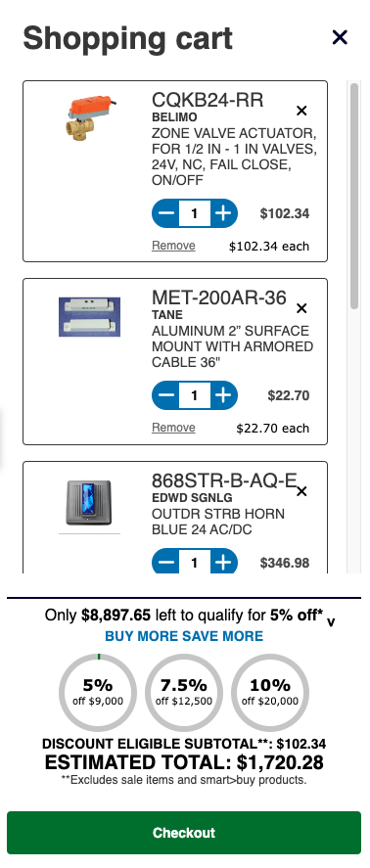Image resolution: width=370 pixels, height=868 pixels.
Task: Expand the discount details chevron
Action: (x=331, y=622)
